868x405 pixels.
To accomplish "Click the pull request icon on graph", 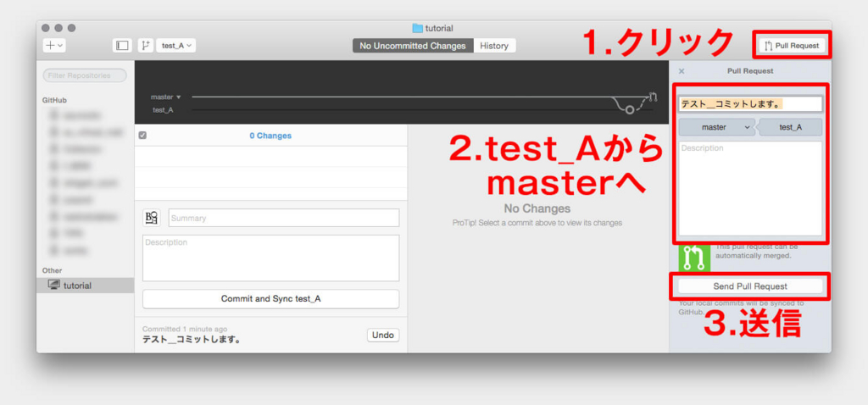I will click(x=653, y=97).
